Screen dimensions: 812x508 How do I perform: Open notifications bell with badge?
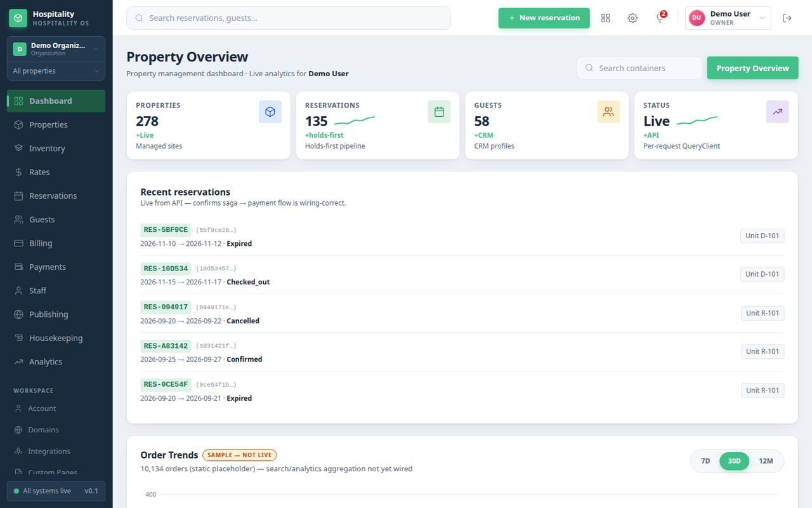660,18
